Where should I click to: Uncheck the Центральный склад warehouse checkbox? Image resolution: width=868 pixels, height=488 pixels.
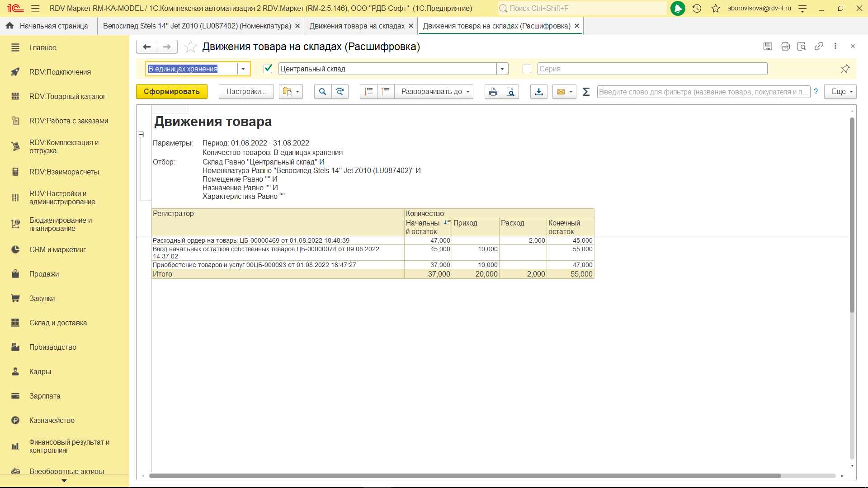coord(268,69)
